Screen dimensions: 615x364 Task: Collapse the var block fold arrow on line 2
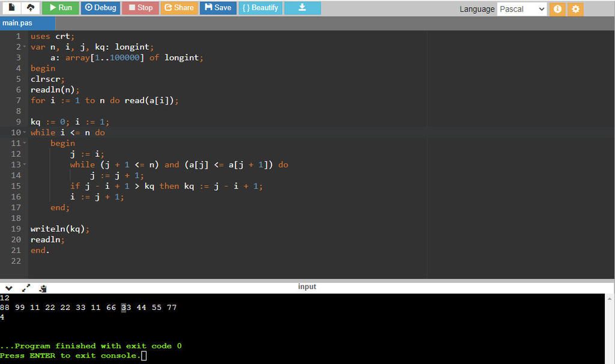click(25, 47)
